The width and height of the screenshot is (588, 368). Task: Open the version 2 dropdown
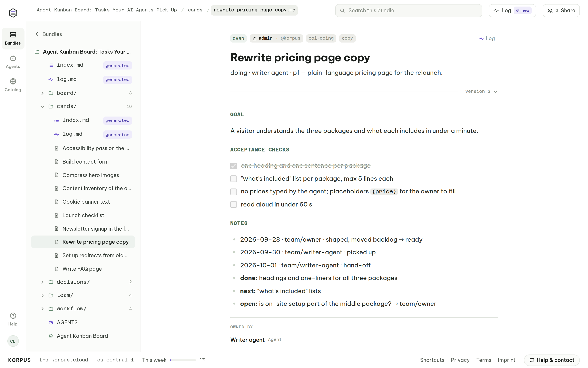coord(481,92)
